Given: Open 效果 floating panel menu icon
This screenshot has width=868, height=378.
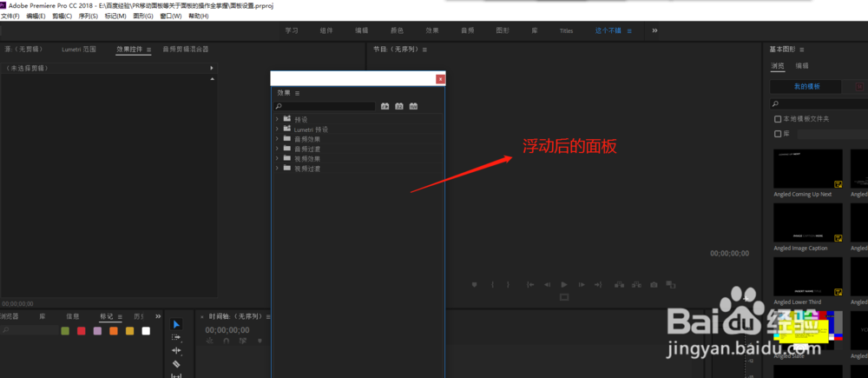Looking at the screenshot, I should click(297, 93).
